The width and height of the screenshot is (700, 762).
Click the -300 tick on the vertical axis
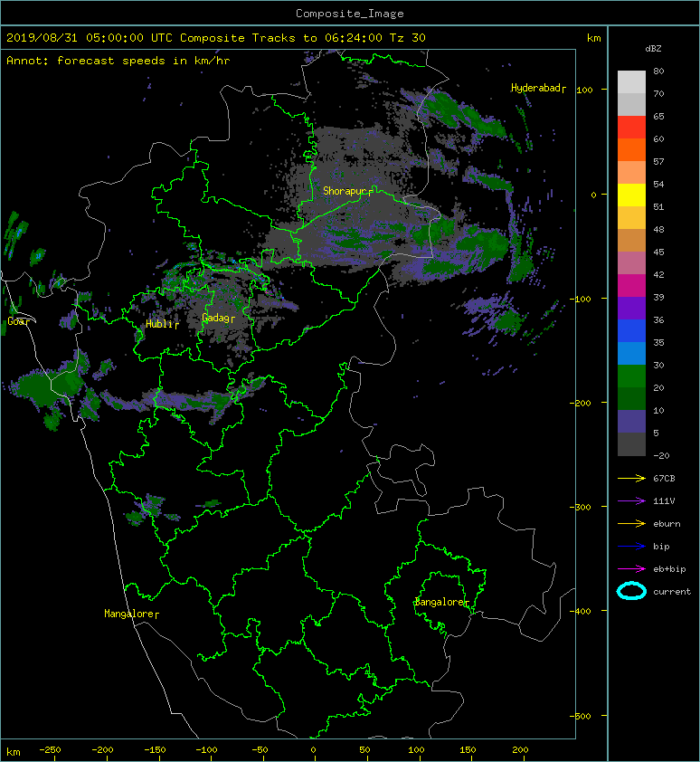pos(580,507)
